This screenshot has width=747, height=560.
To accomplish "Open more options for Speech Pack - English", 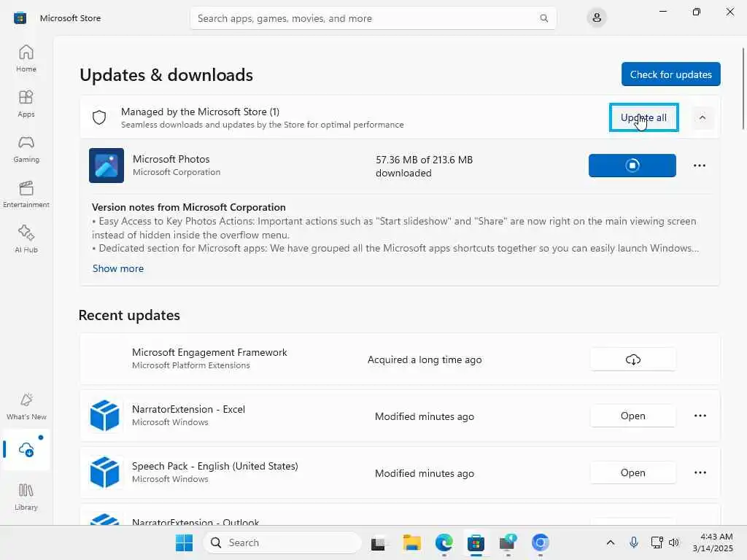I will [x=700, y=472].
